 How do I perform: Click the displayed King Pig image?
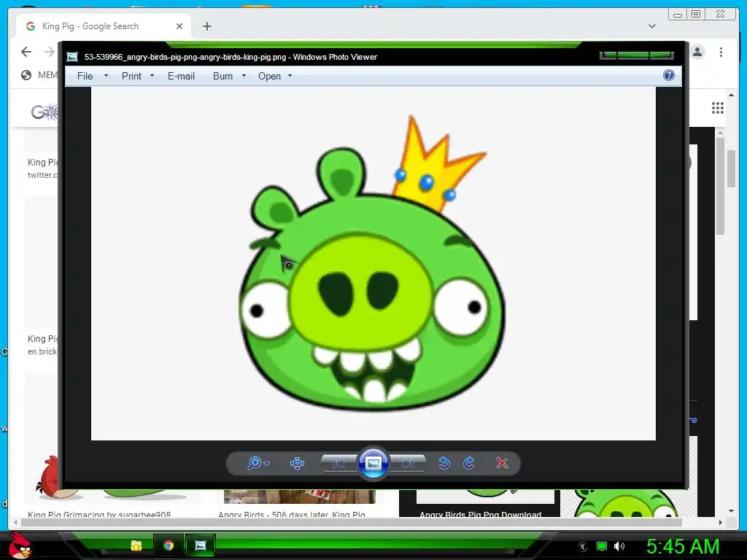pyautogui.click(x=373, y=263)
